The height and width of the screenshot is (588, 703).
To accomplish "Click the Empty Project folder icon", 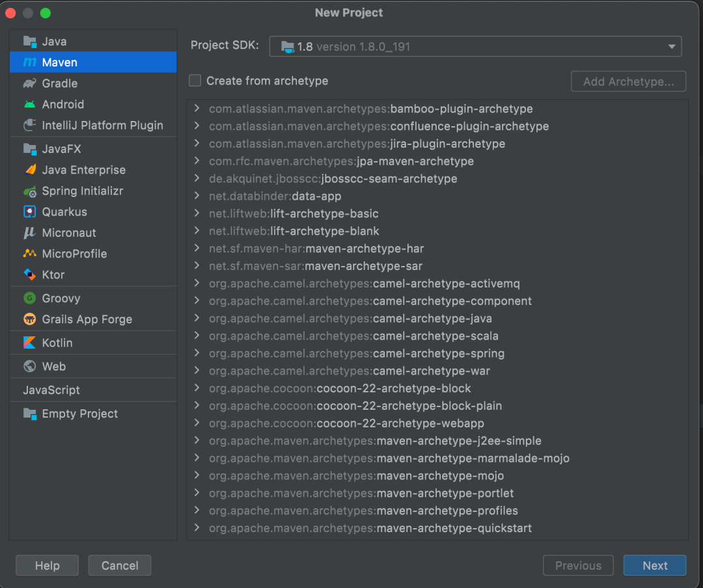I will click(29, 414).
